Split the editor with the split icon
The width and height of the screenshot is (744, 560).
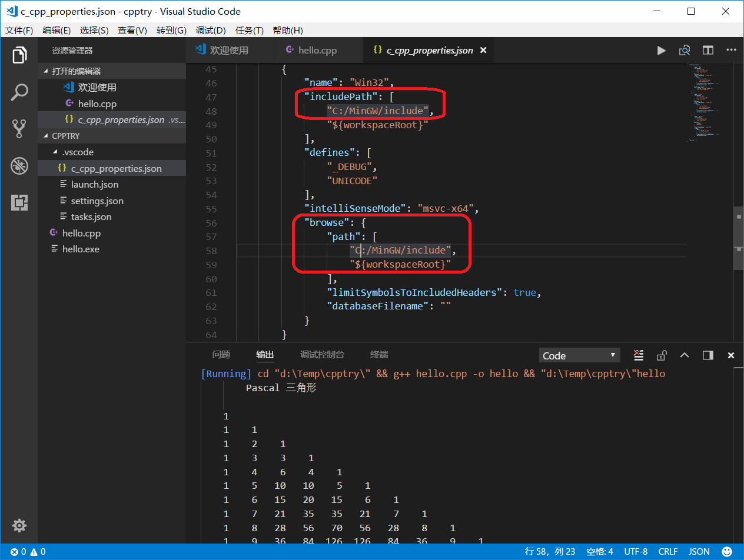[708, 51]
